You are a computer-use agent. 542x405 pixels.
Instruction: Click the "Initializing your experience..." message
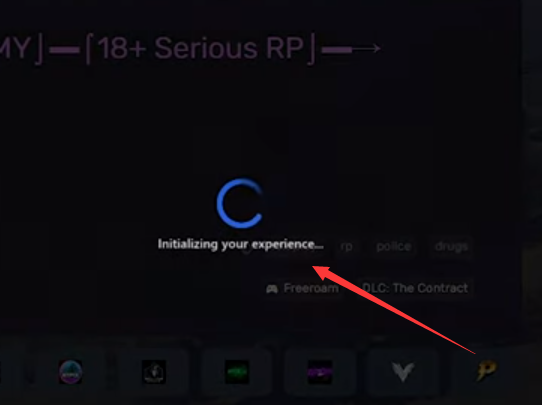tap(241, 244)
